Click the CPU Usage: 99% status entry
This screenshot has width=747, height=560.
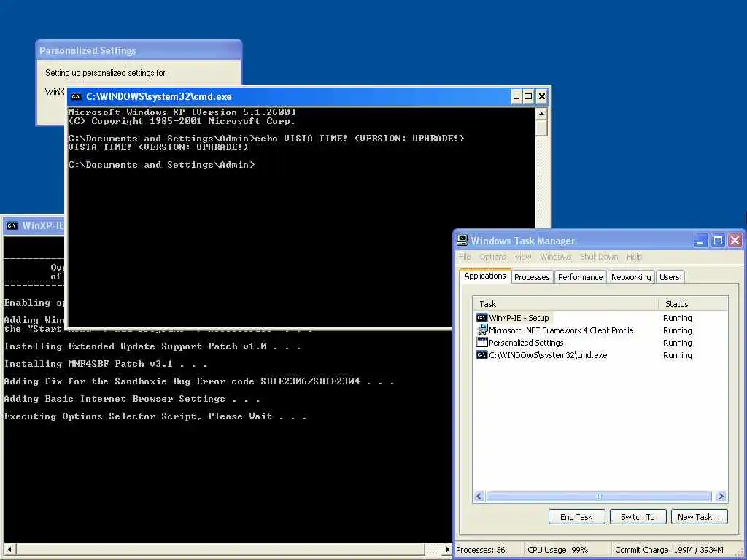pyautogui.click(x=558, y=550)
